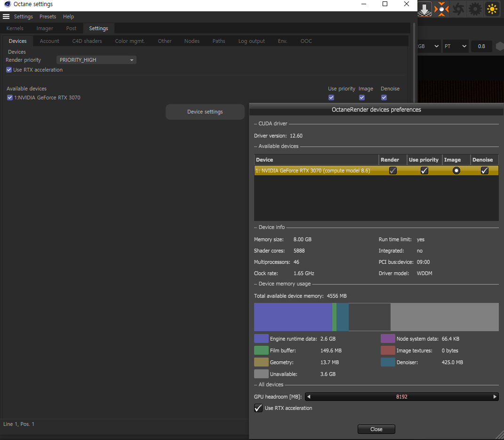Image resolution: width=504 pixels, height=440 pixels.
Task: Open the Render priority PRIORITY_HIGH dropdown
Action: pos(96,60)
